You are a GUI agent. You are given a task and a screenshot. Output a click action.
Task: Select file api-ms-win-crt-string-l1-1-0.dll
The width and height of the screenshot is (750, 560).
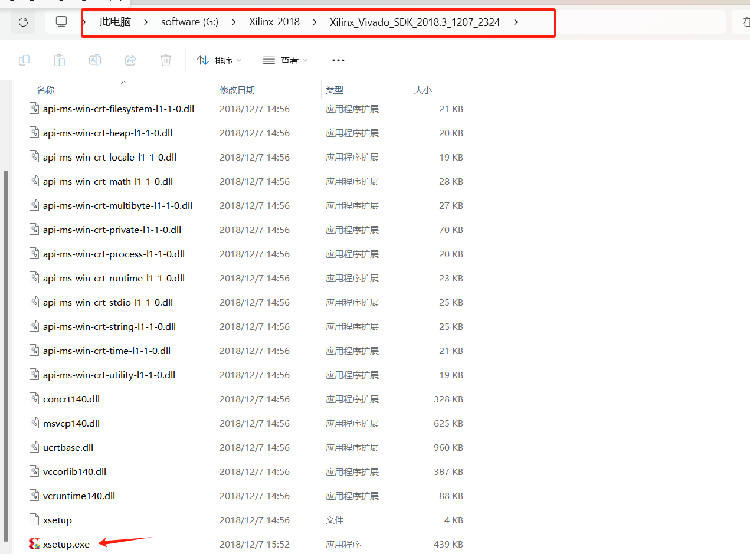pyautogui.click(x=110, y=326)
